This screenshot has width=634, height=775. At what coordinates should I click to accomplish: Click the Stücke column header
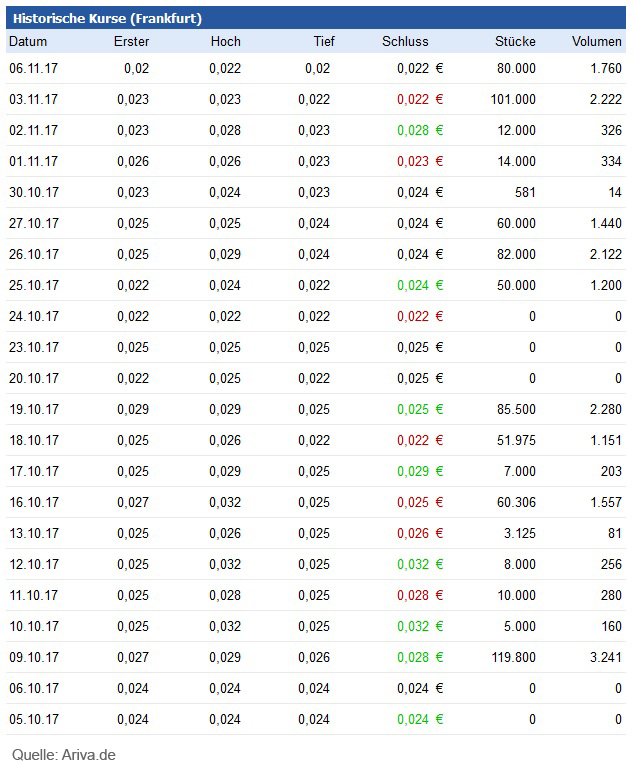click(x=515, y=42)
